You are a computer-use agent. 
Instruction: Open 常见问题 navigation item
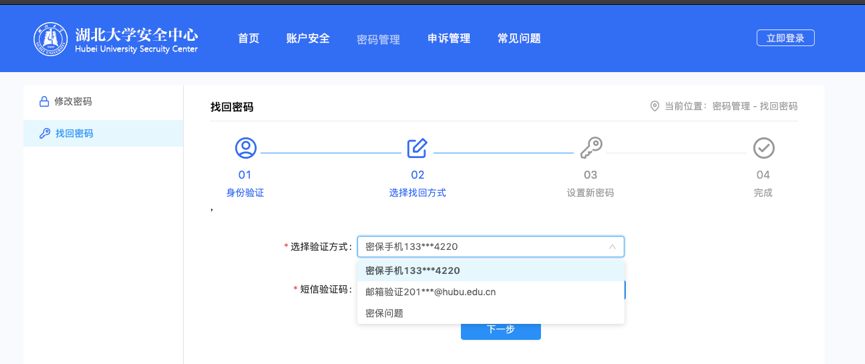coord(519,39)
